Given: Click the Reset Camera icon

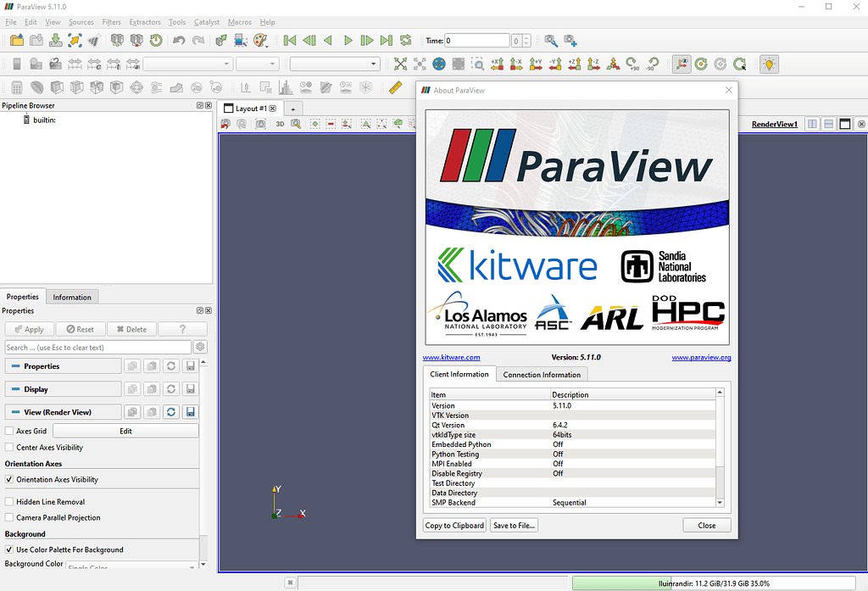Looking at the screenshot, I should 261,123.
